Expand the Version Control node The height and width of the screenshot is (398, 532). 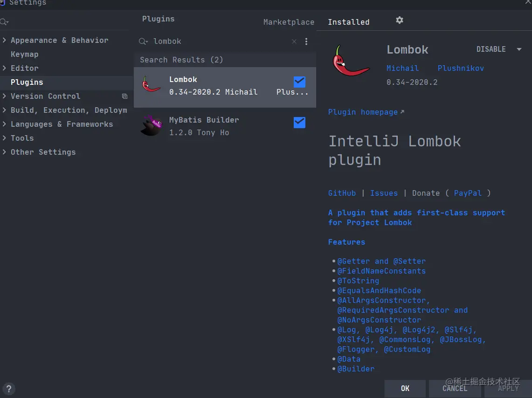4,96
